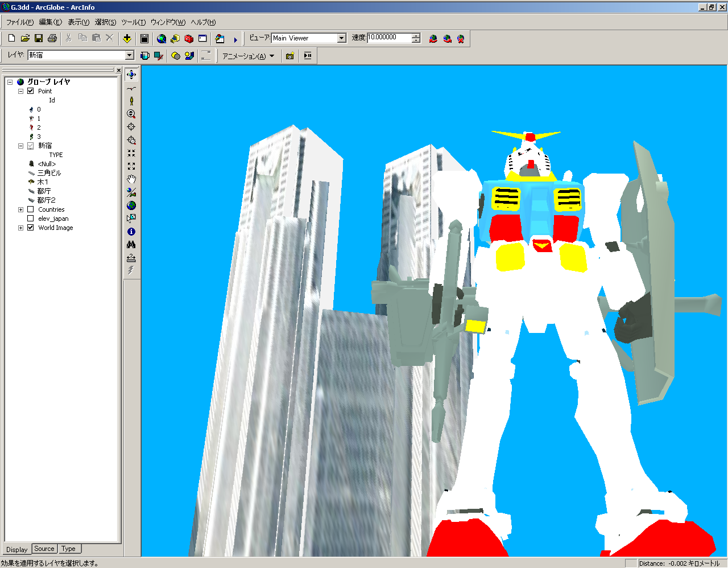Check the elev_japan layer checkbox
This screenshot has width=728, height=568.
31,219
